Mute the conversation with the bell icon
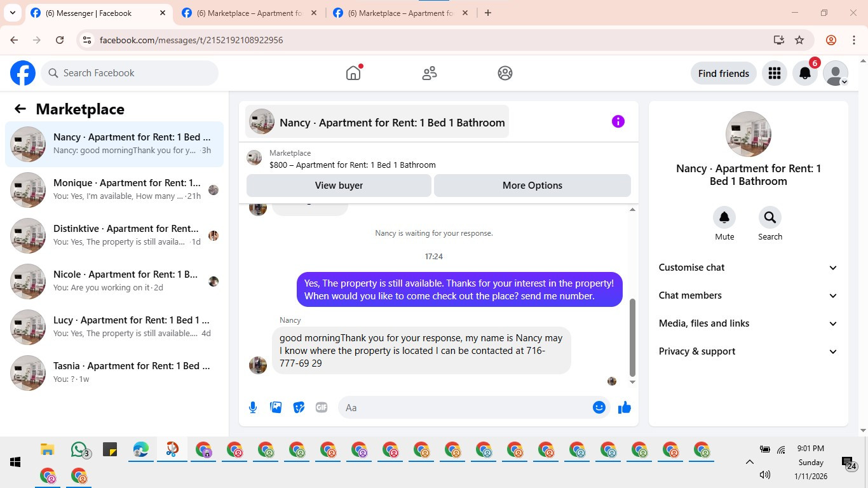The width and height of the screenshot is (868, 488). [724, 218]
